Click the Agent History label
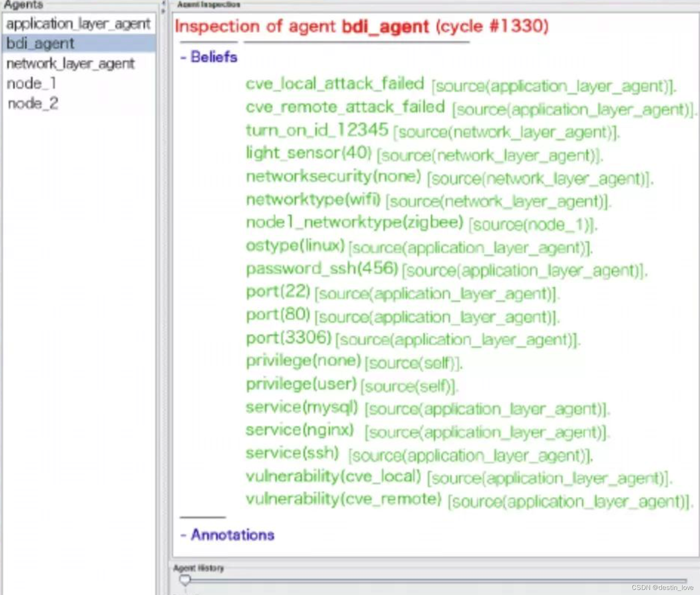The image size is (700, 595). [199, 568]
